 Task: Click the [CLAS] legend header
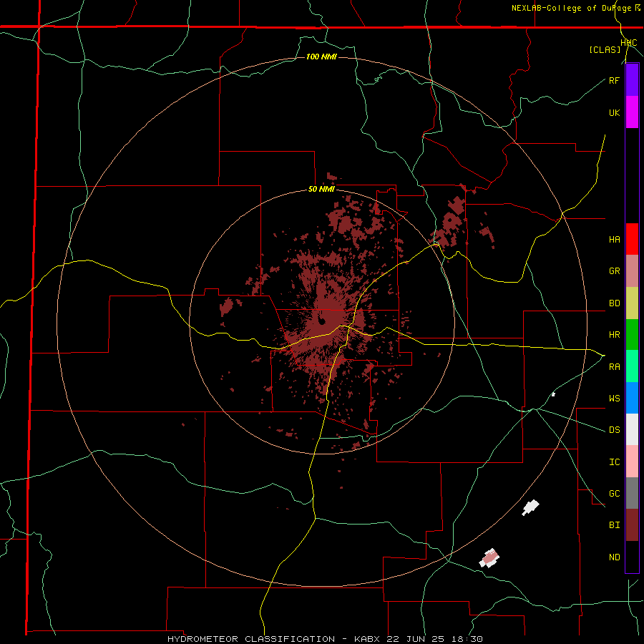[605, 49]
